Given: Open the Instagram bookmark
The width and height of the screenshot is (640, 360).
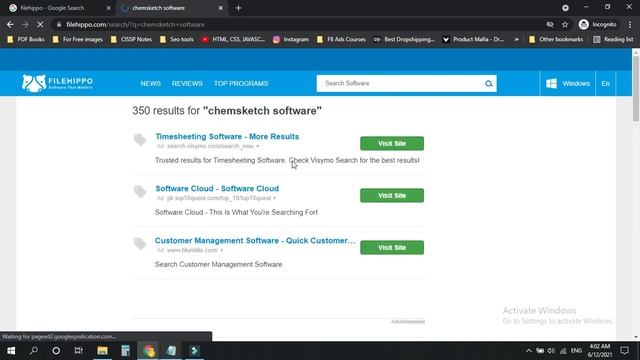Looking at the screenshot, I should coord(291,39).
